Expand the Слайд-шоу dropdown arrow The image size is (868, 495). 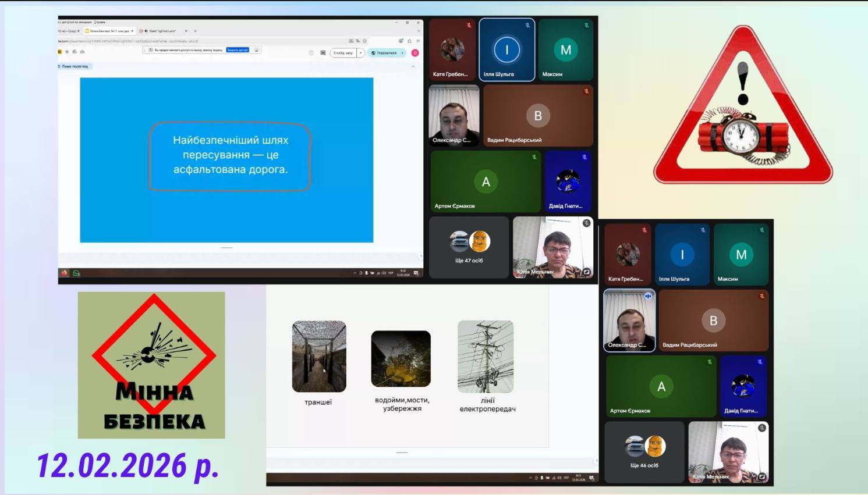(x=361, y=53)
